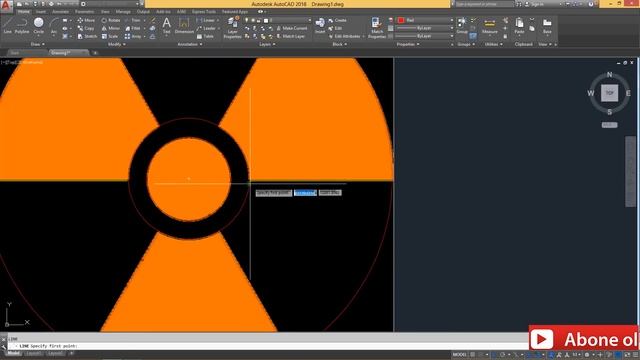
Task: Open the object color dropdown showing Red
Action: 425,20
